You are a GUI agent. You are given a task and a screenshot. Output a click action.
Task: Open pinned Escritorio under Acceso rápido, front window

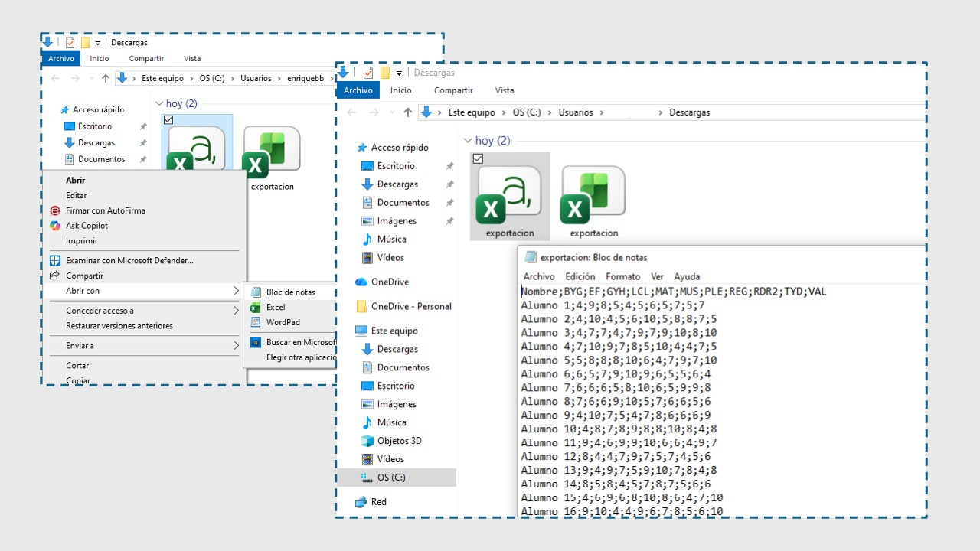396,166
